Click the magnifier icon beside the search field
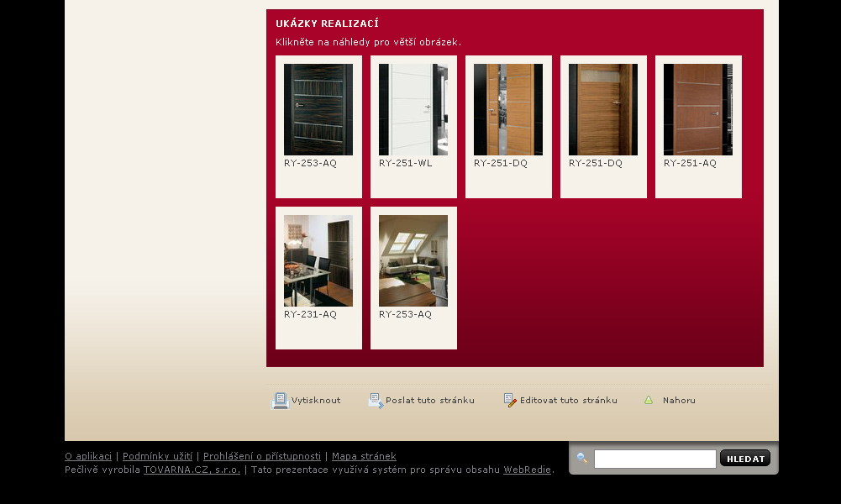The width and height of the screenshot is (841, 504). point(582,458)
